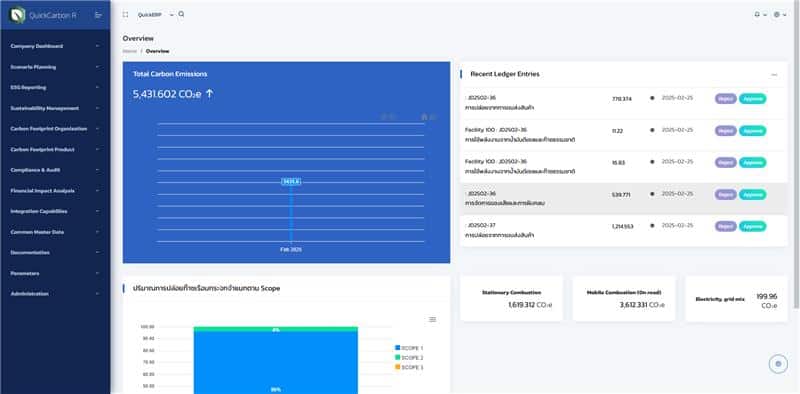Expand Company Dashboard chevron

coord(97,46)
